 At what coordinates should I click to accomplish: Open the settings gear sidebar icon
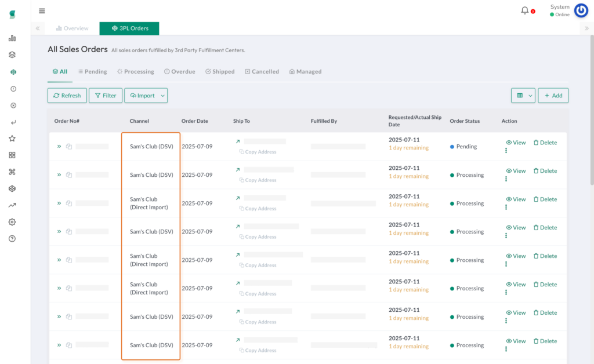(x=12, y=222)
